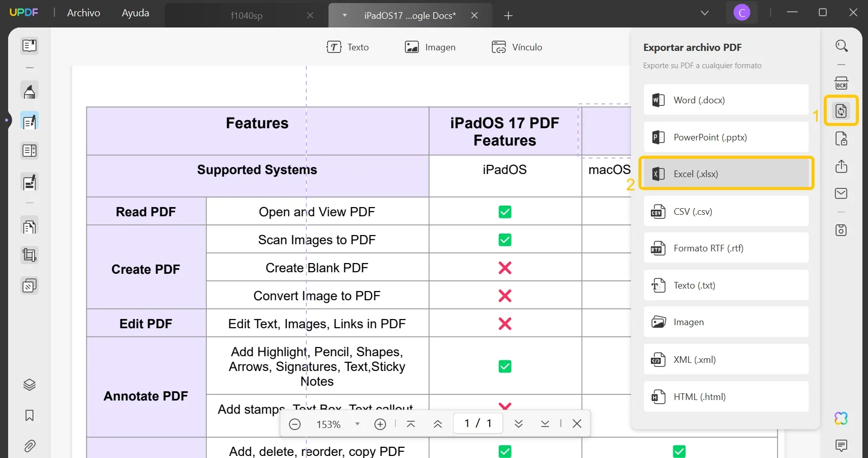Open the Fill and sign form tool
The width and height of the screenshot is (868, 458).
click(29, 182)
